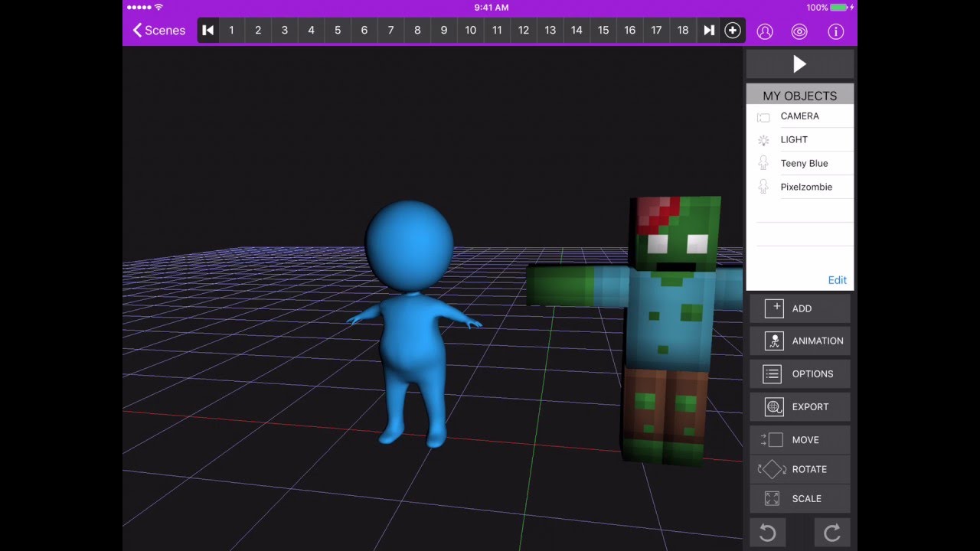
Task: Select frame 10 in timeline
Action: (470, 30)
